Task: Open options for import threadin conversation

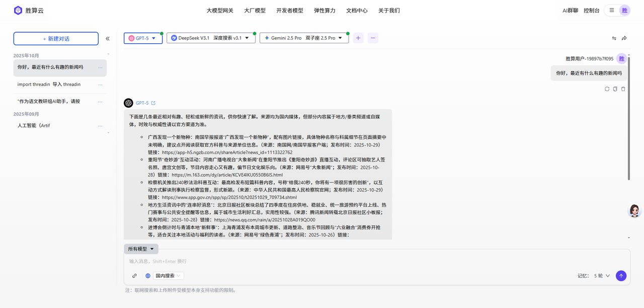Action: 101,85
